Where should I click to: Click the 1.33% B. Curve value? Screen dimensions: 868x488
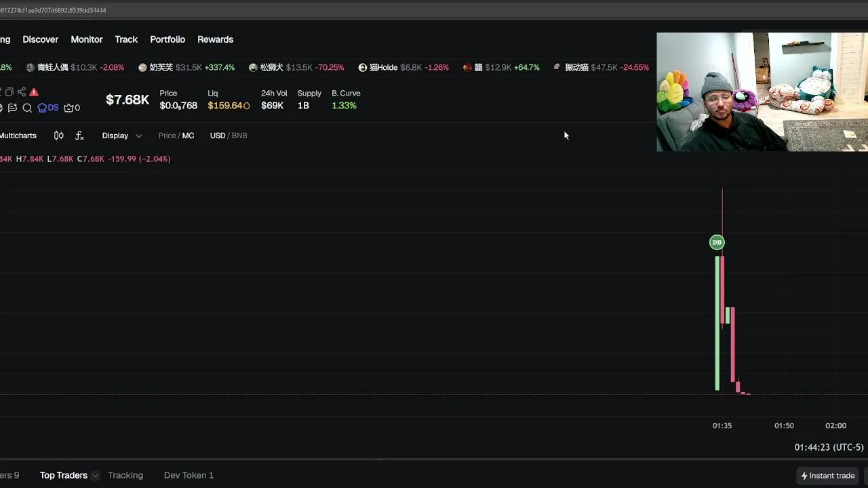[344, 106]
